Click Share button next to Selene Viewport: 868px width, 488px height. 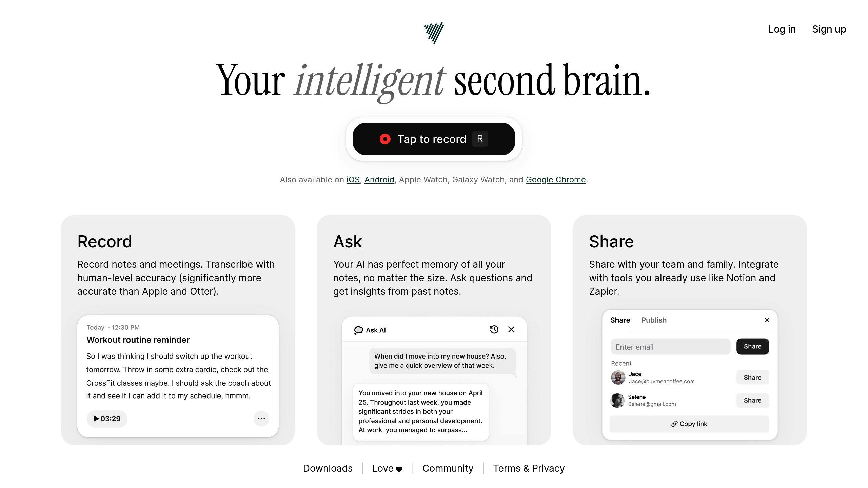tap(752, 400)
